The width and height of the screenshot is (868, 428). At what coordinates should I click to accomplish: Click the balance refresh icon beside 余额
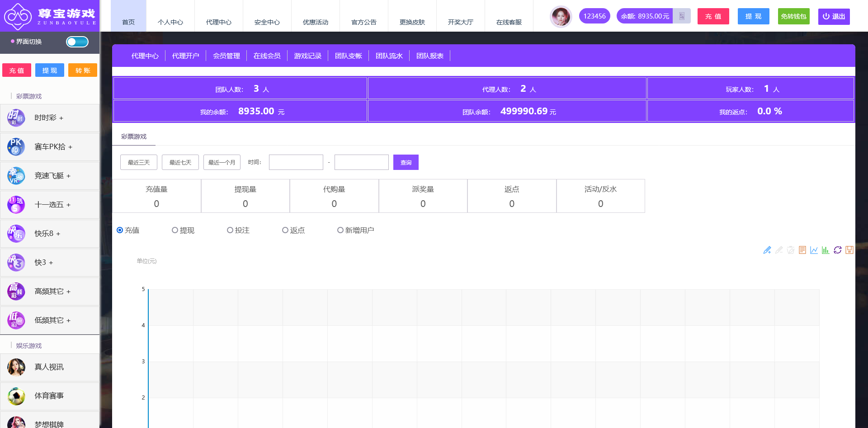click(x=682, y=16)
